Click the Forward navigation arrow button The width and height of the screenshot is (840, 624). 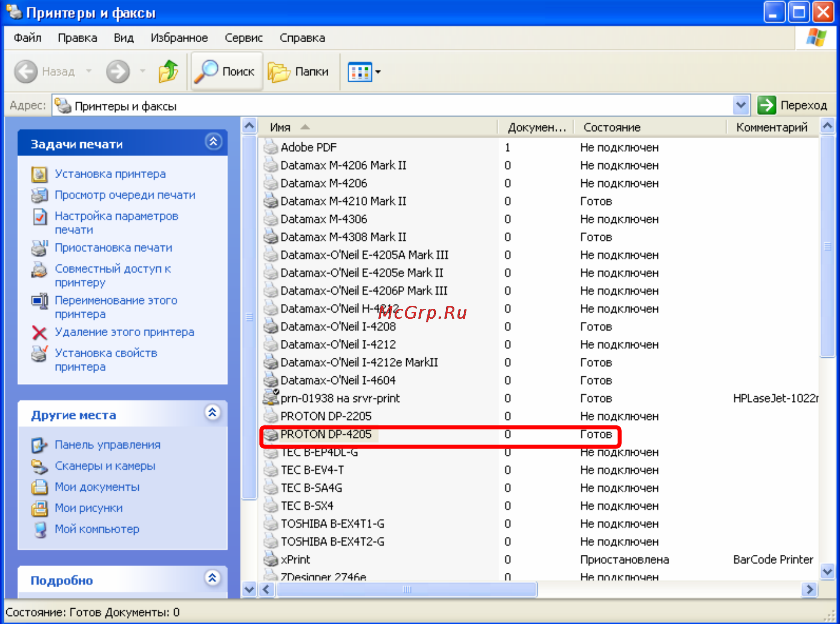point(118,71)
